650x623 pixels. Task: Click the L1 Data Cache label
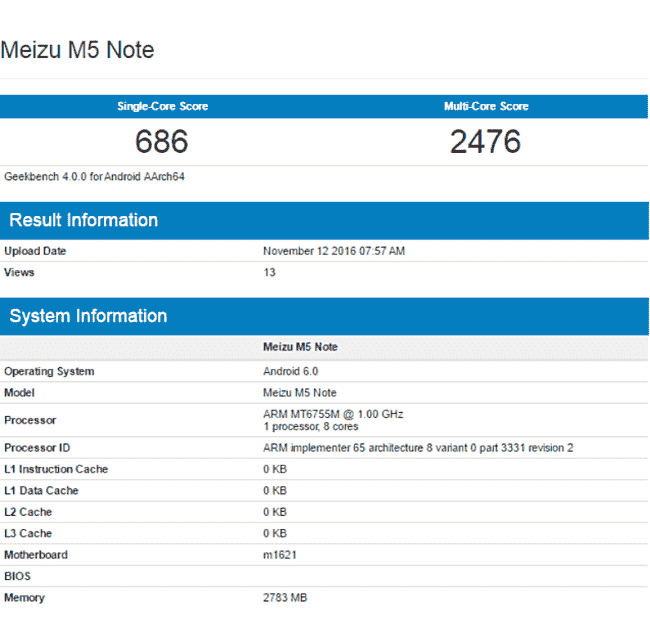click(41, 491)
